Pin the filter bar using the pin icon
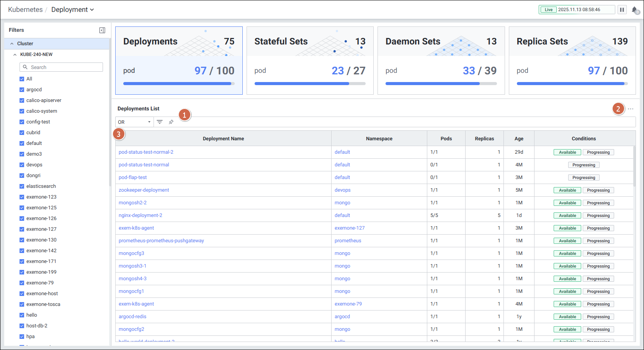This screenshot has height=350, width=644. click(171, 122)
